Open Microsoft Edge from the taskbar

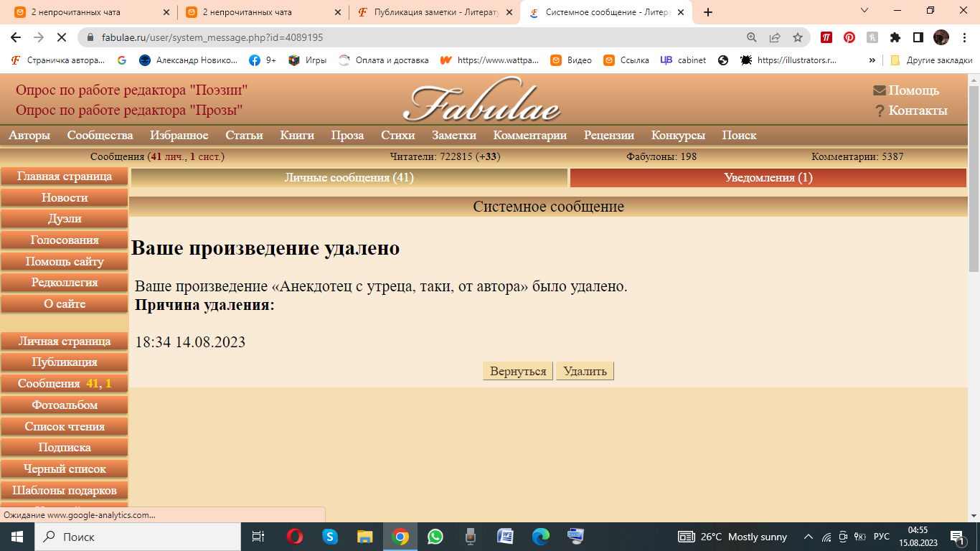(541, 537)
